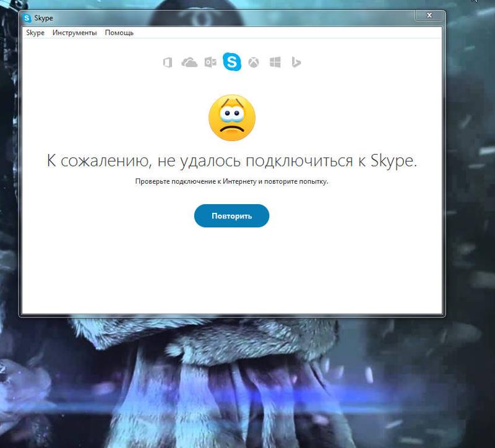This screenshot has width=495, height=448.
Task: Open the Skype menu
Action: 35,33
